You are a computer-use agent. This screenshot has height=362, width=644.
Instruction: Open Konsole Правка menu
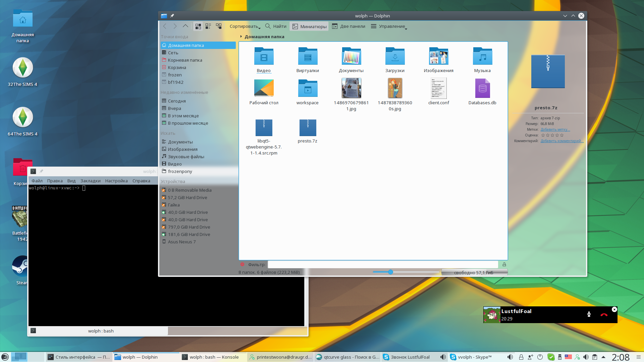tap(55, 181)
